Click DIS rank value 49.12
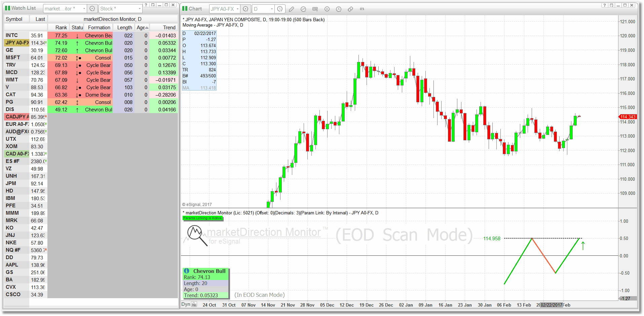The width and height of the screenshot is (644, 316). [61, 110]
